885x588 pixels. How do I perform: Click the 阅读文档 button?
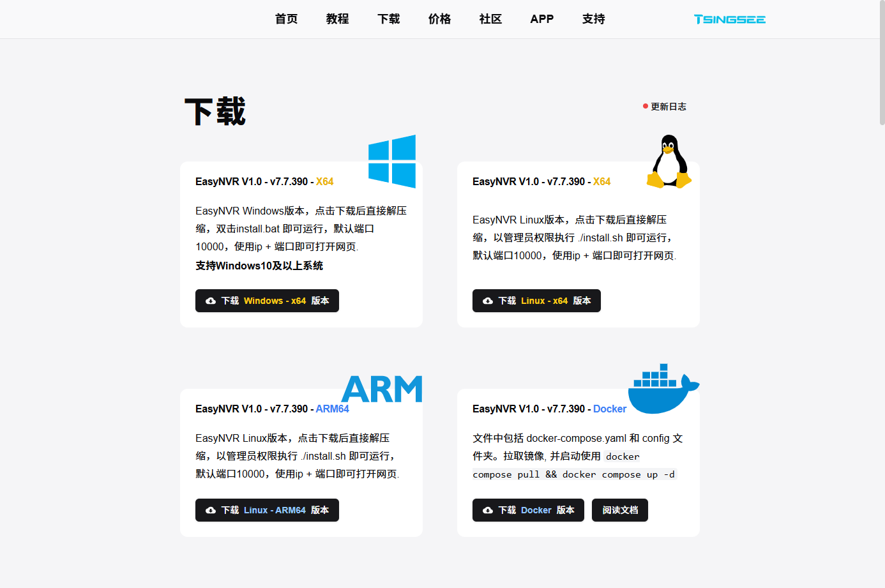tap(620, 510)
